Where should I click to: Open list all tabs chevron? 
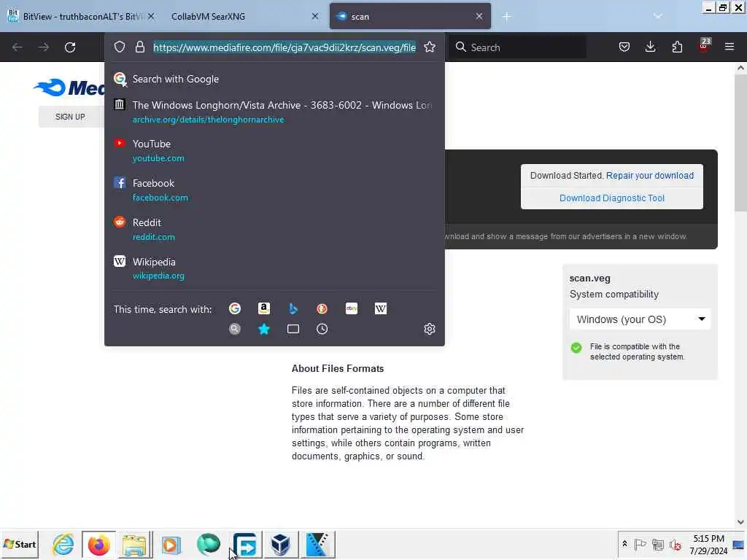(658, 16)
